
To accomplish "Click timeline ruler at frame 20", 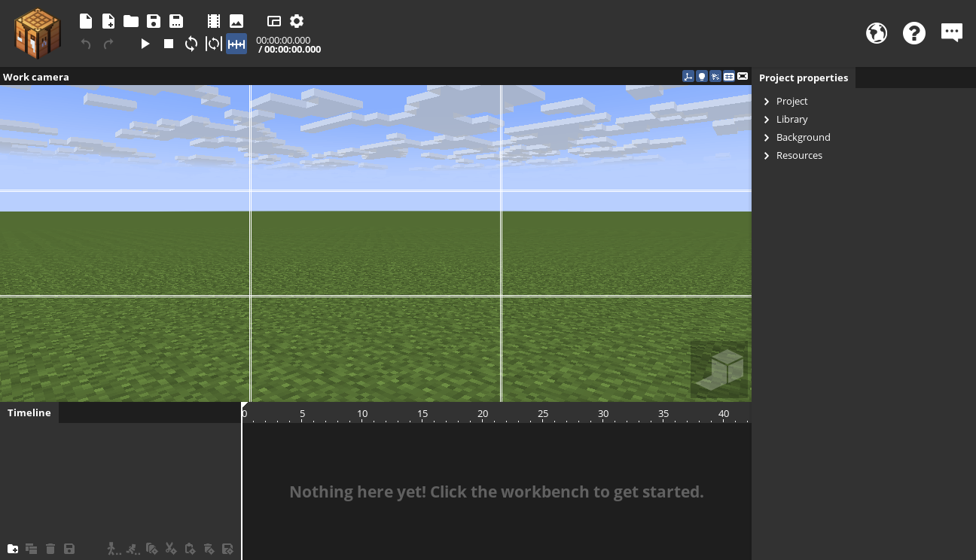I will point(483,413).
